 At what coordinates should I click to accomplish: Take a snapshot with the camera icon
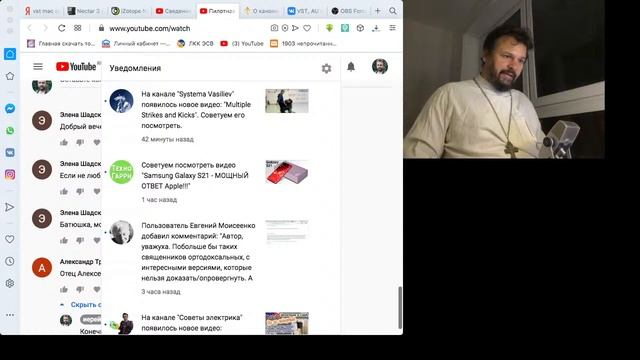pyautogui.click(x=274, y=28)
